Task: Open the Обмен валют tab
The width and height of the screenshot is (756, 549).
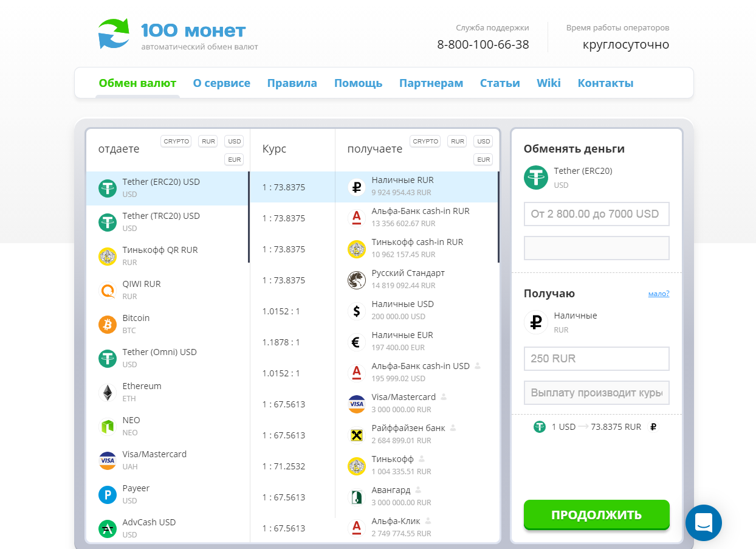Action: [137, 83]
